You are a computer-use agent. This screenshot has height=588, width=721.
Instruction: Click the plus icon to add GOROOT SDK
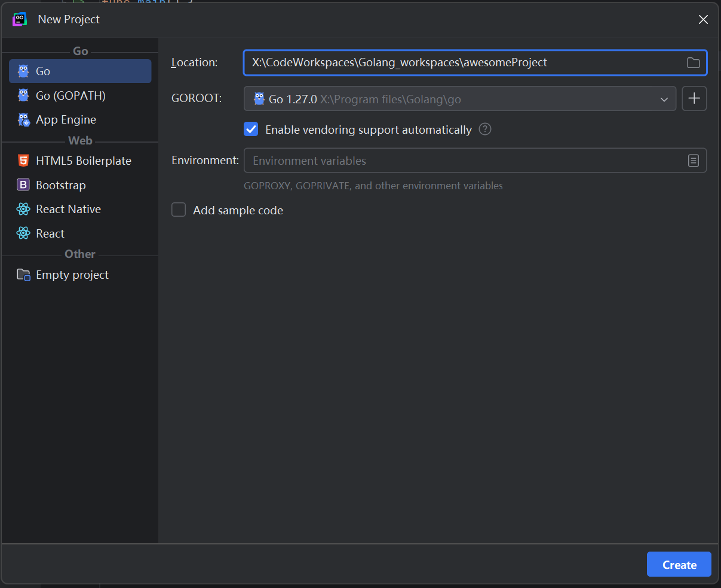pyautogui.click(x=694, y=99)
